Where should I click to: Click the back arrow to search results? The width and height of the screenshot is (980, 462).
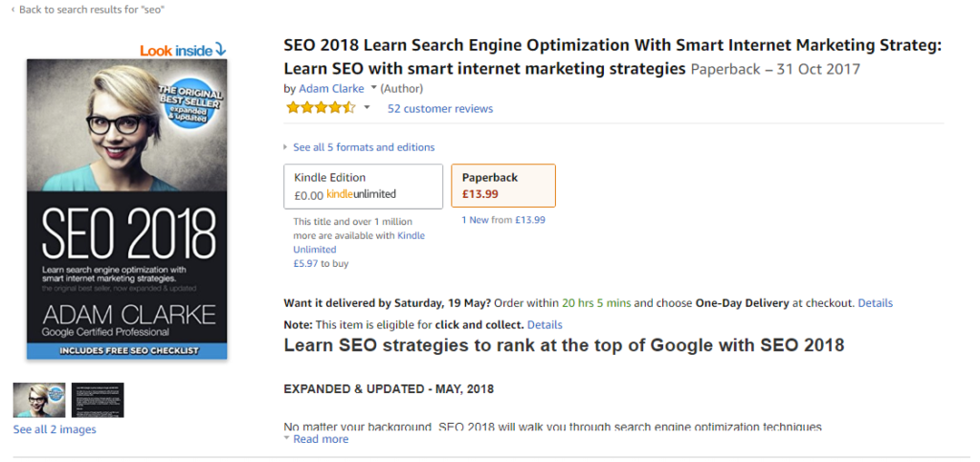point(13,10)
